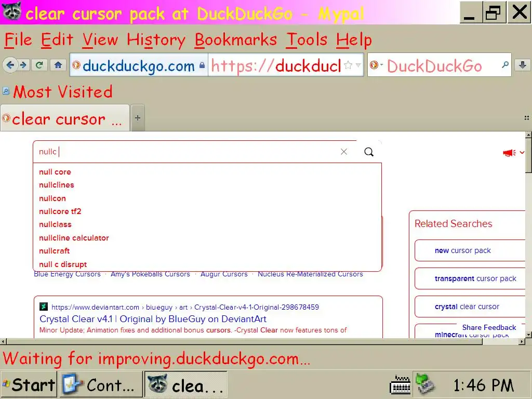Choose the 'nullclines' suggestion
The height and width of the screenshot is (399, 532).
(207, 185)
